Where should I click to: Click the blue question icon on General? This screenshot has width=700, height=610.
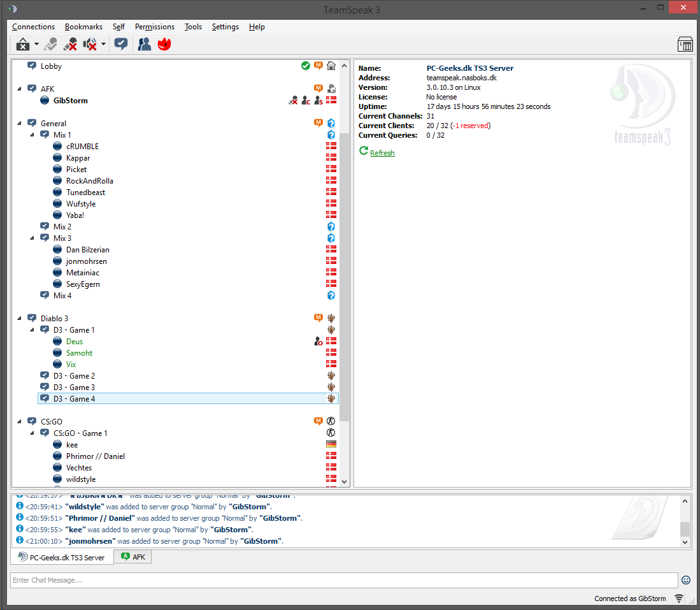[331, 123]
